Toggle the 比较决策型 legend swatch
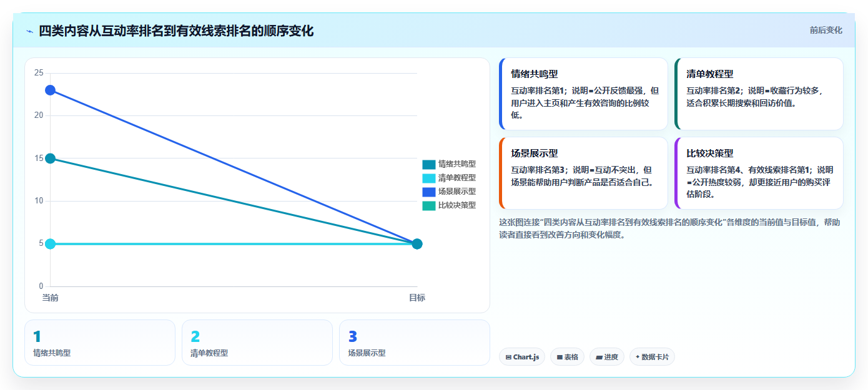Screen dimensions: 868x390 (428, 205)
